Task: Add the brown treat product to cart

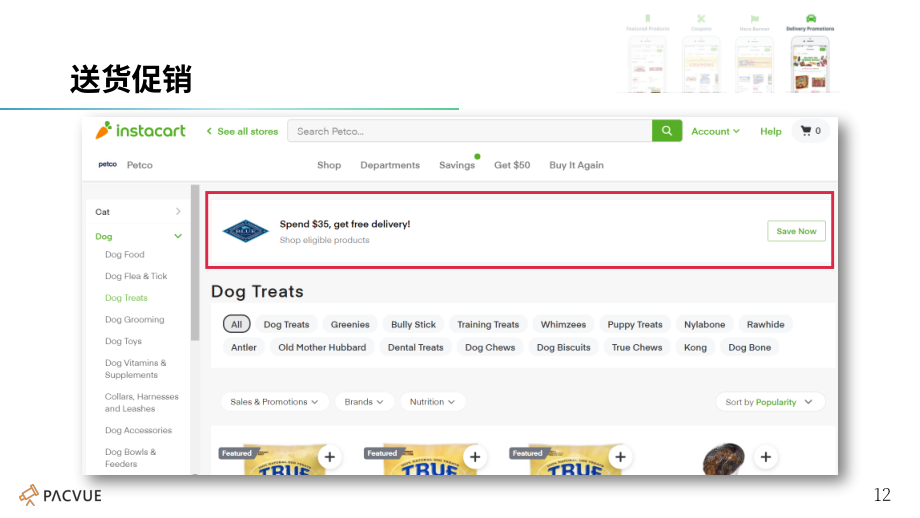Action: [766, 457]
